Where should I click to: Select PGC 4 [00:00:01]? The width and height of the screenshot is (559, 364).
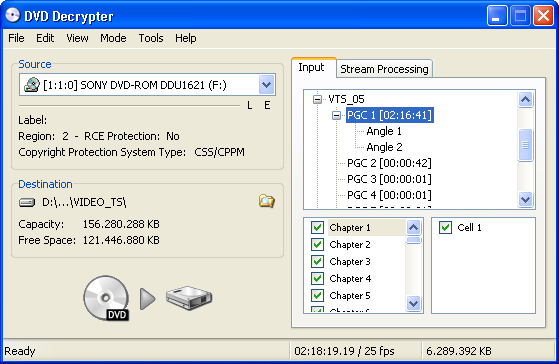coord(389,195)
